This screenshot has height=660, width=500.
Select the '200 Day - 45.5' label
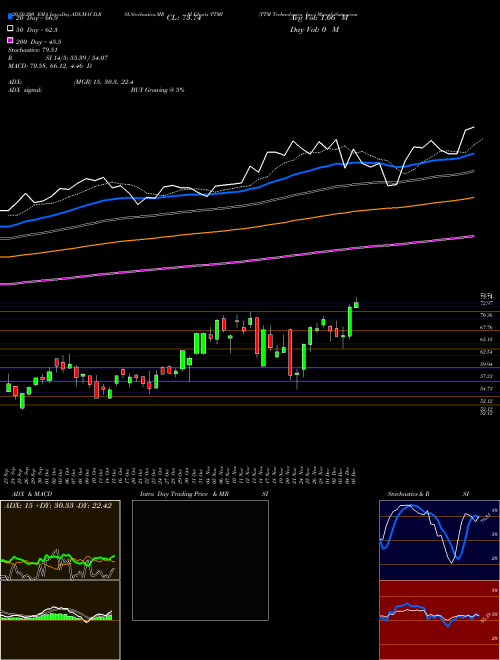[39, 42]
